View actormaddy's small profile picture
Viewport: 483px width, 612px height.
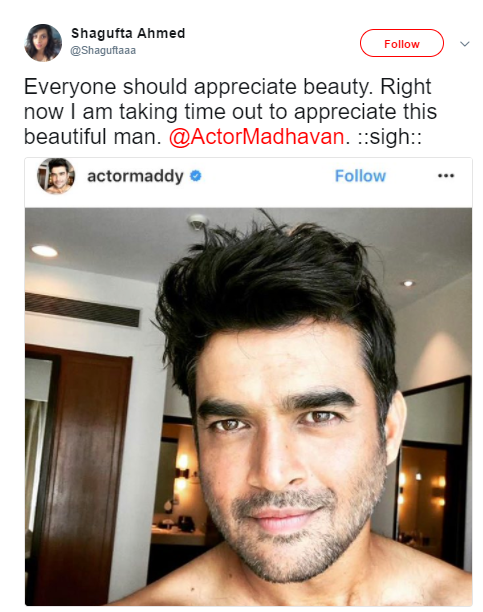pyautogui.click(x=56, y=176)
